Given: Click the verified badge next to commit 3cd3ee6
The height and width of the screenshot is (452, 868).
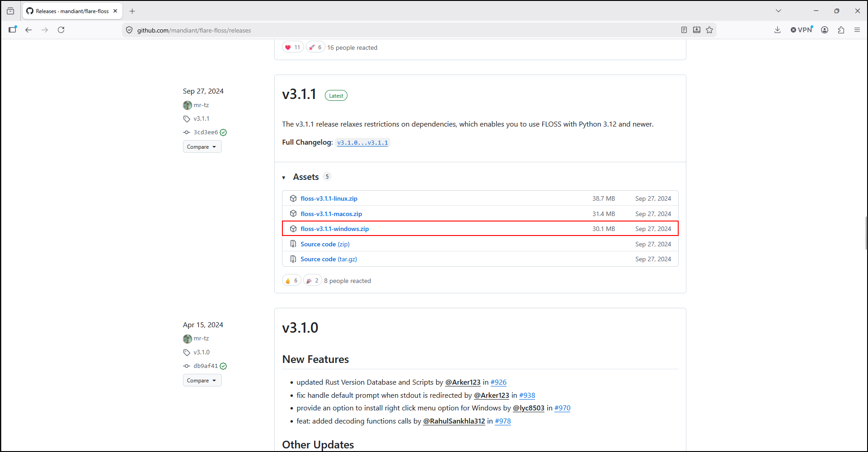Looking at the screenshot, I should point(223,132).
